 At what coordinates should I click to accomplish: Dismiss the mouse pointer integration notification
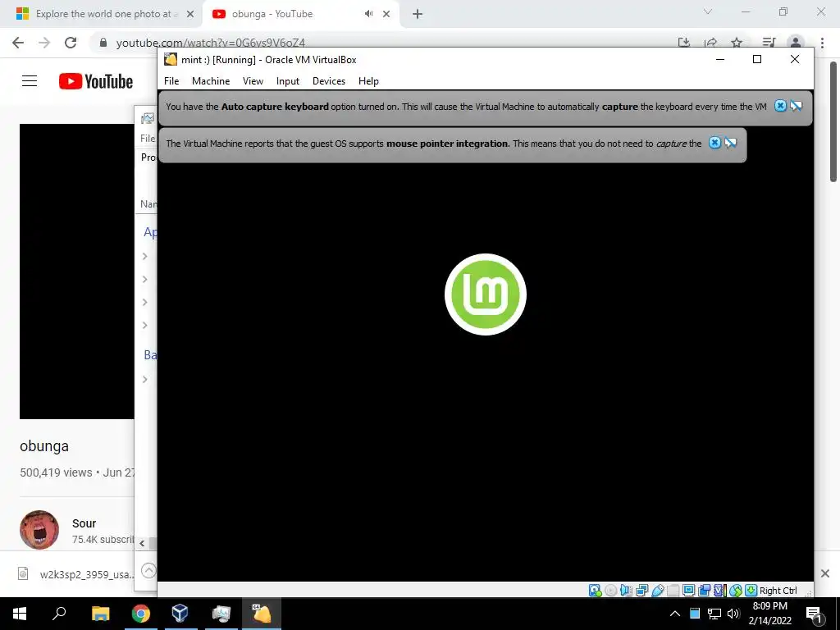pyautogui.click(x=714, y=143)
